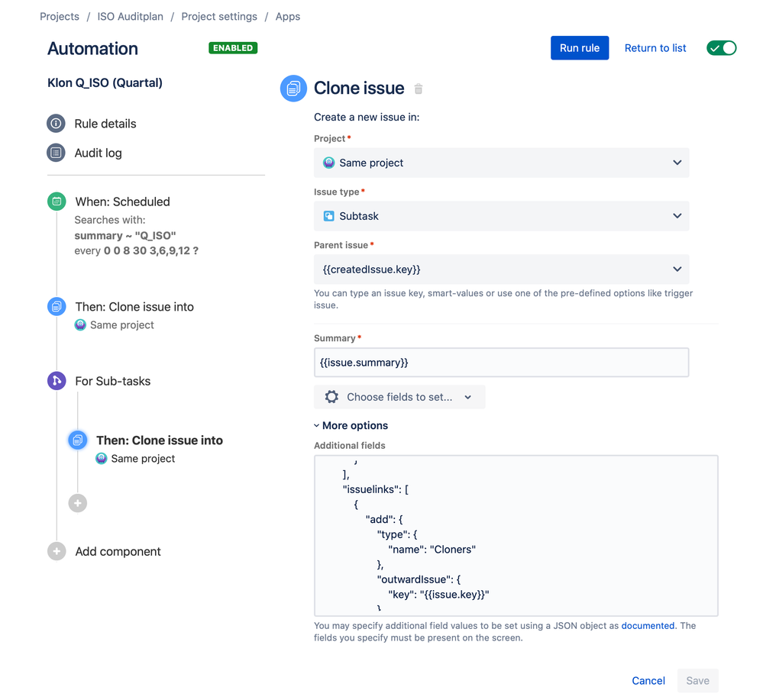The width and height of the screenshot is (763, 700).
Task: Click inside the Additional fields JSON editor
Action: tap(516, 536)
